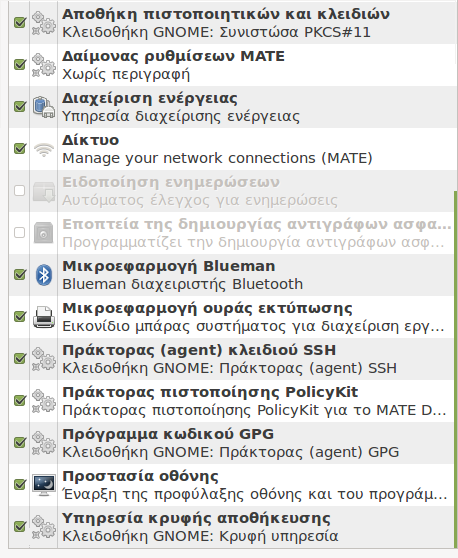Select the Πράκτορας (agent) κλειδιού SSH row
Screen dimensions: 458x558
(232, 359)
